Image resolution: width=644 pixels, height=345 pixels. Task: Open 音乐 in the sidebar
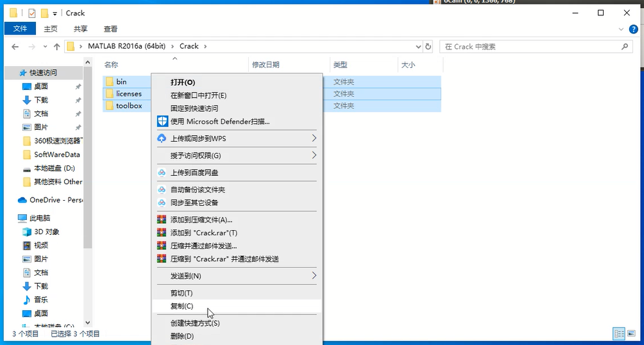[35, 300]
